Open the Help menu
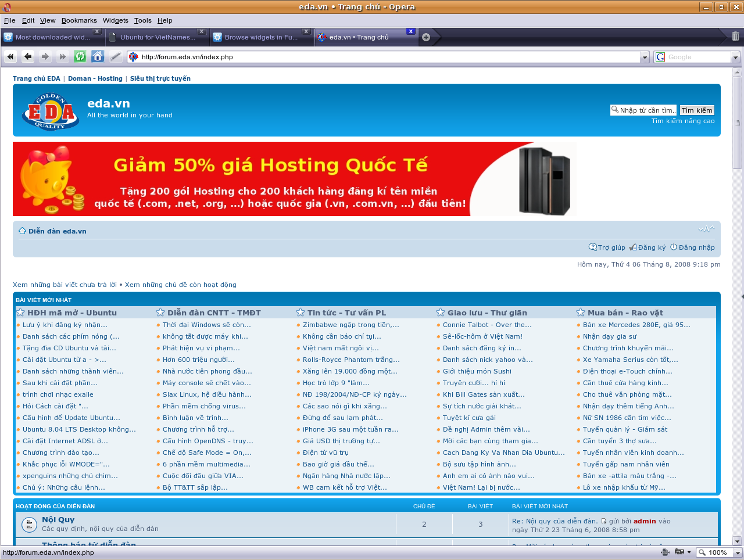This screenshot has height=560, width=744. pyautogui.click(x=165, y=20)
